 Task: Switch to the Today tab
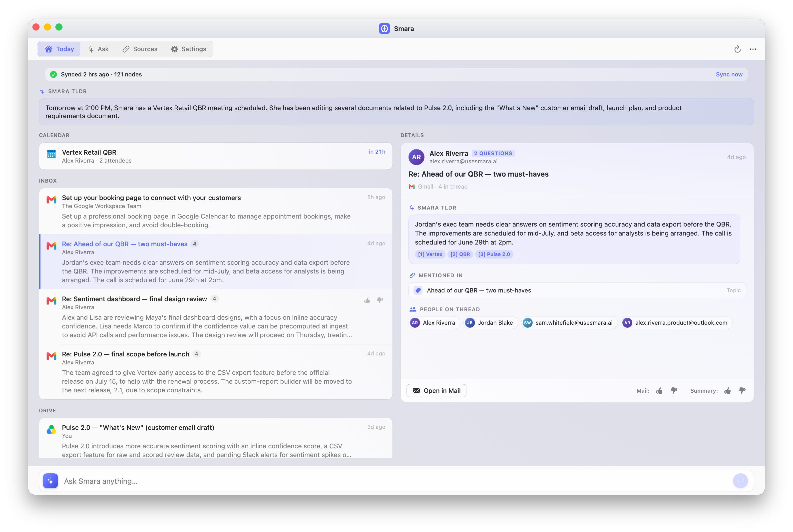59,49
